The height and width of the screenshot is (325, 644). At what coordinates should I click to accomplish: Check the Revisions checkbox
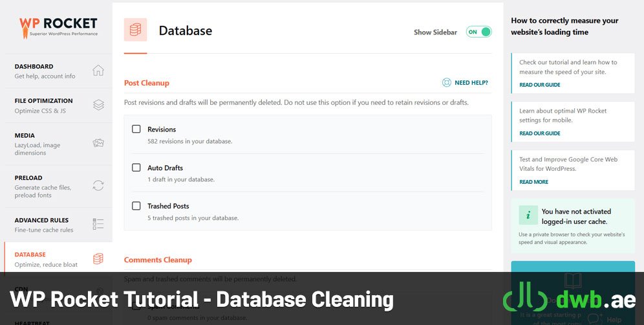point(136,129)
